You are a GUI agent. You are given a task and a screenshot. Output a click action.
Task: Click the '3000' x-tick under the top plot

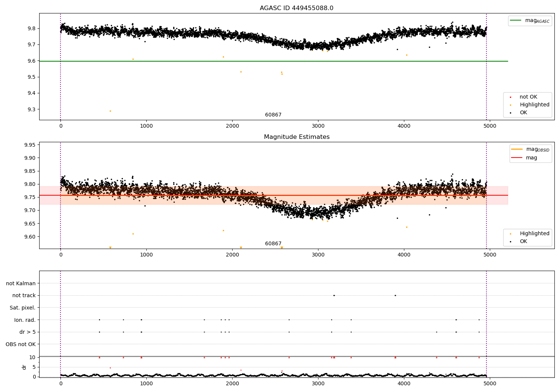[x=318, y=126]
